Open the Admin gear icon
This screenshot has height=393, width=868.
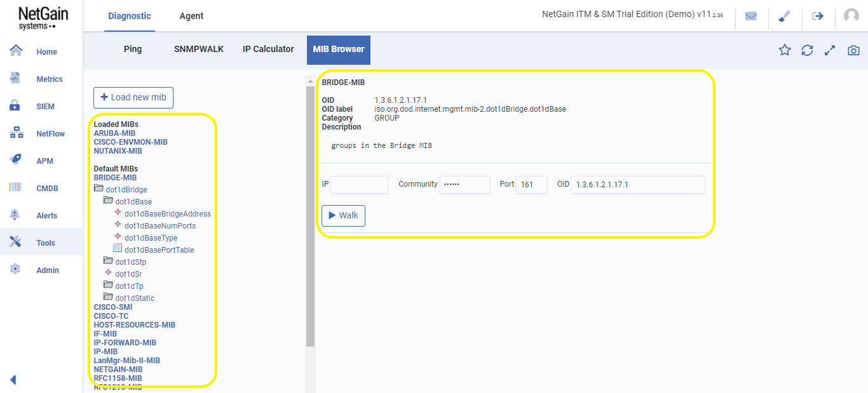pos(16,269)
